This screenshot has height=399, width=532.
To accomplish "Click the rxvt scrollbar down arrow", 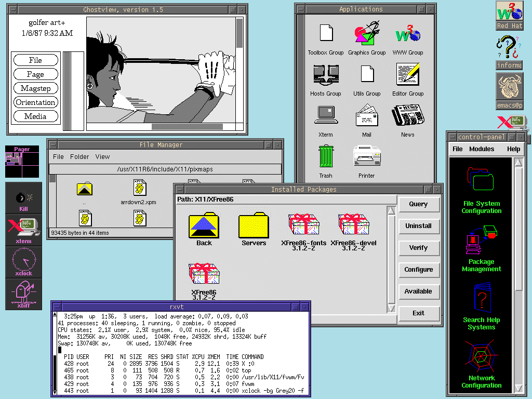I will [55, 392].
